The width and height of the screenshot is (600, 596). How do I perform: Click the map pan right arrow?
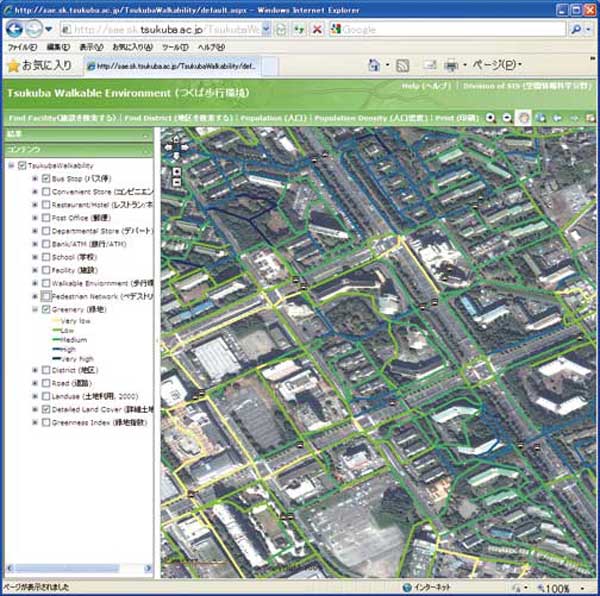point(184,147)
